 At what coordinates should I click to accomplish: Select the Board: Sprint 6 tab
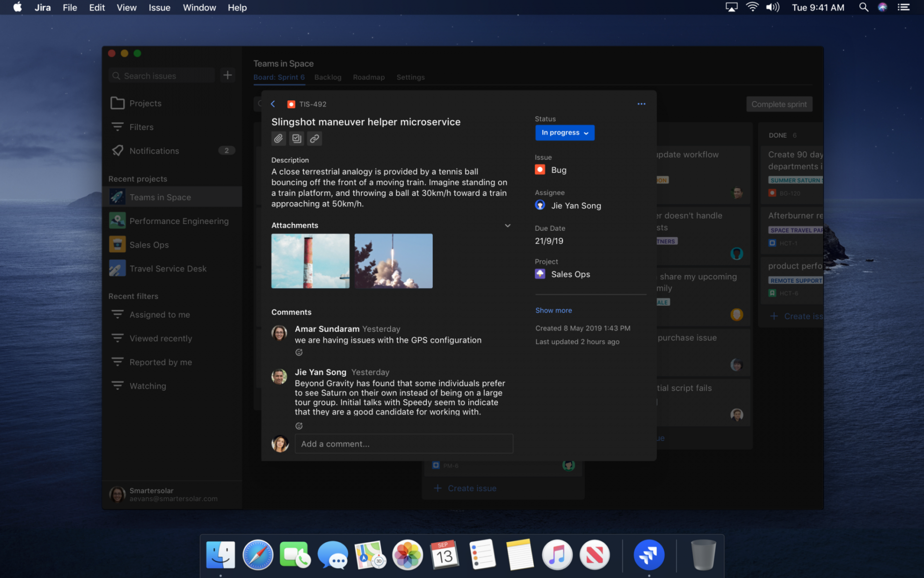point(279,77)
